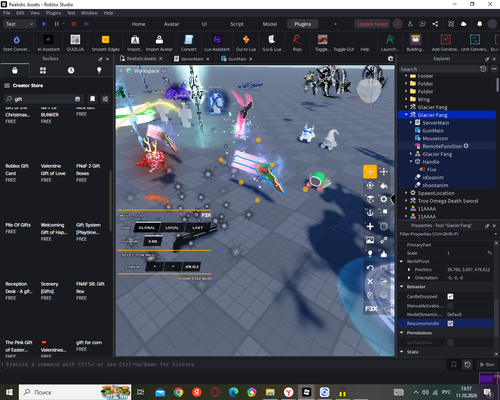Click the F3X undo arrow icon
Viewport: 500px width, 400px height.
tap(370, 268)
